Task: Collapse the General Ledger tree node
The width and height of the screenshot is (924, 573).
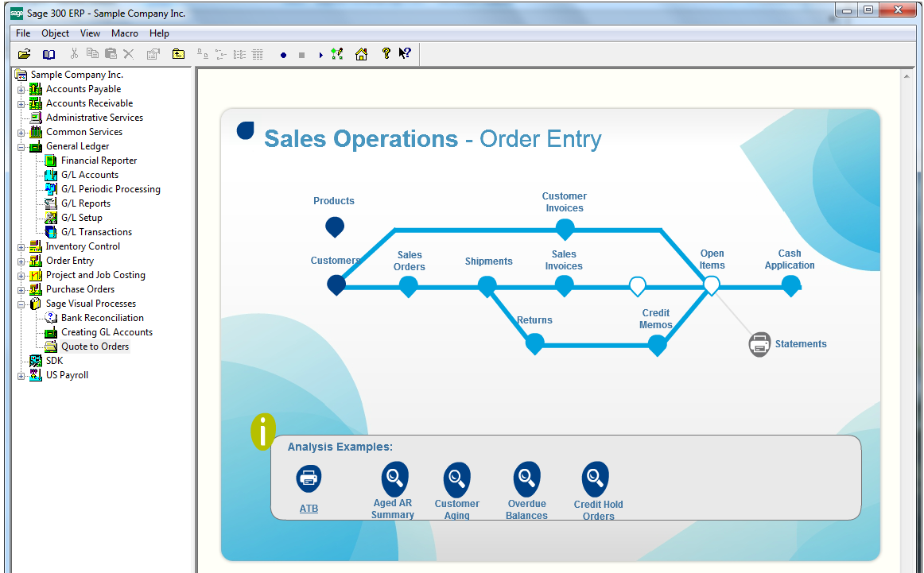Action: click(21, 147)
